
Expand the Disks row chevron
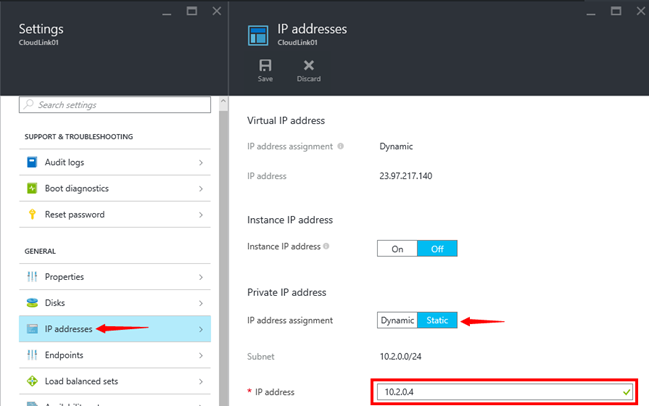[201, 302]
